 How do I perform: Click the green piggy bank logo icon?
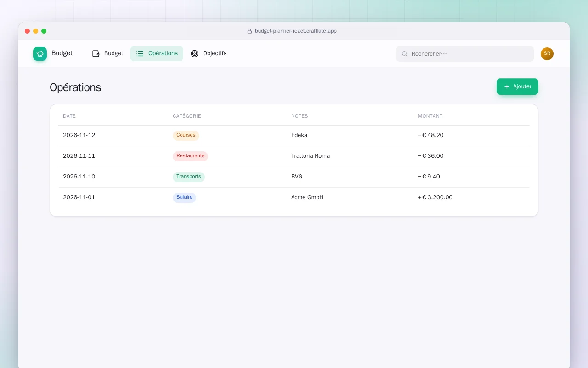click(x=40, y=54)
